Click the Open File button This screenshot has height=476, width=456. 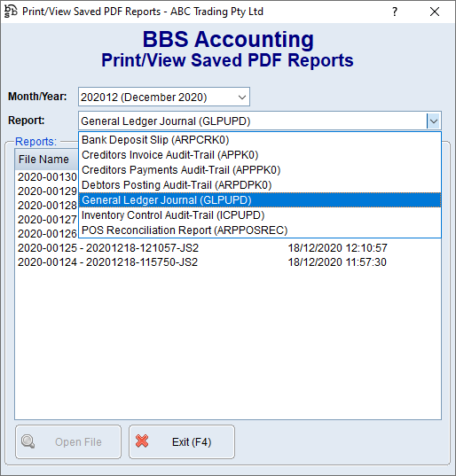[68, 441]
